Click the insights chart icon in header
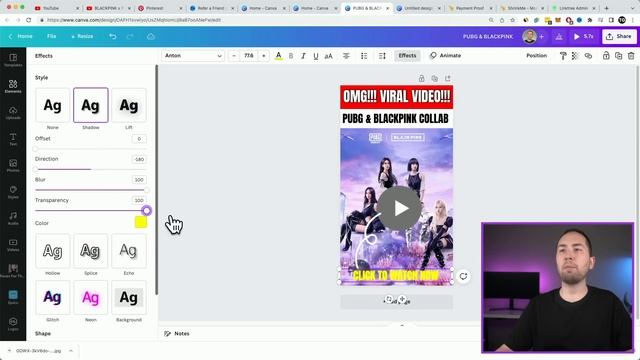Viewport: 640px width, 360px height. (x=559, y=37)
